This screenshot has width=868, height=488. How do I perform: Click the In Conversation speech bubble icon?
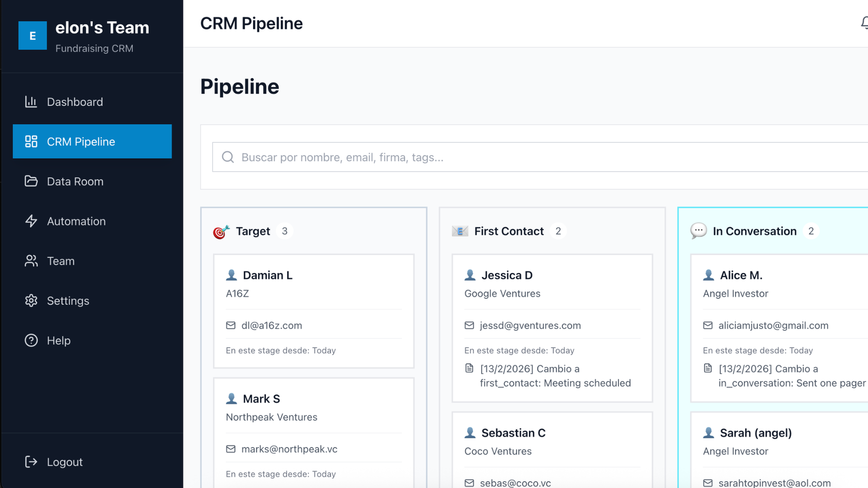coord(698,231)
